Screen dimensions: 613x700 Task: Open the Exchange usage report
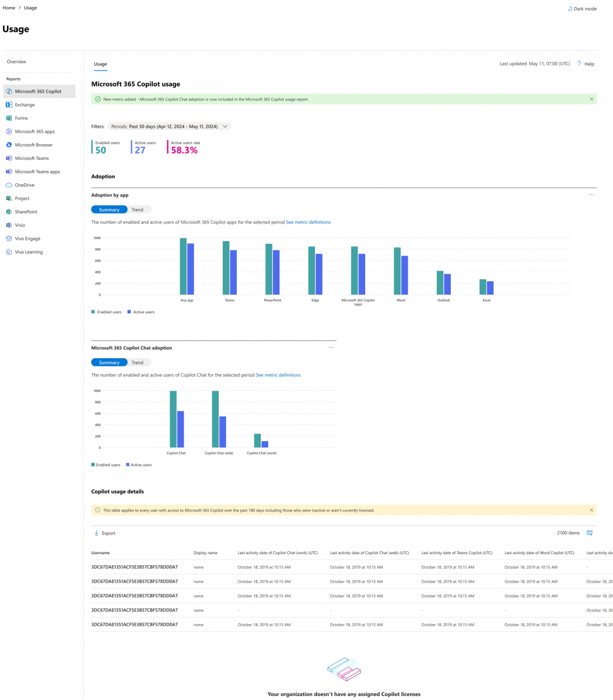[x=25, y=104]
